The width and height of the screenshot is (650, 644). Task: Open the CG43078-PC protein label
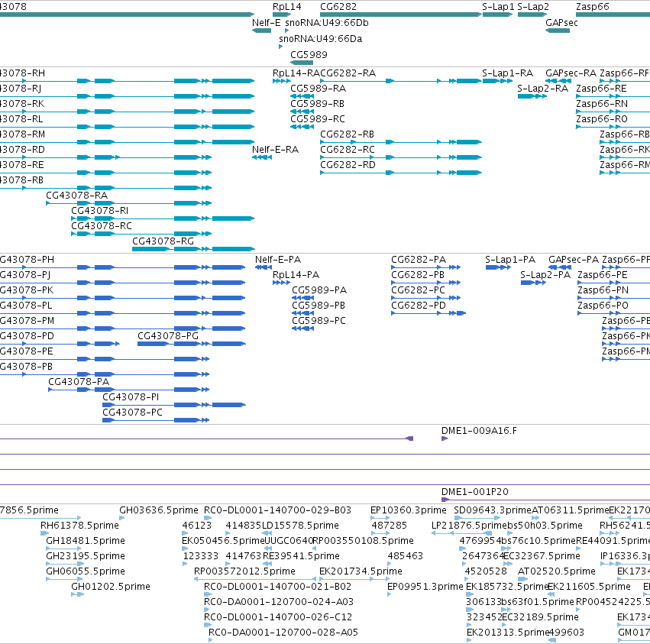pyautogui.click(x=132, y=413)
